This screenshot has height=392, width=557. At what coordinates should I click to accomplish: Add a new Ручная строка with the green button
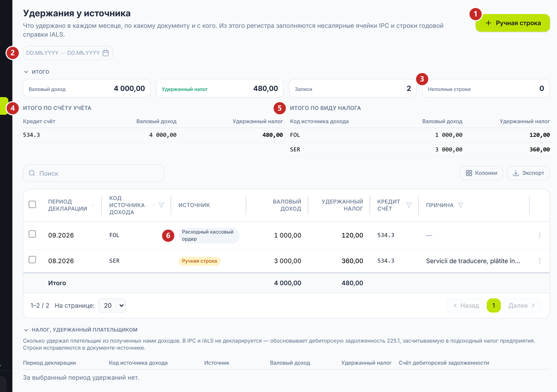pyautogui.click(x=512, y=23)
